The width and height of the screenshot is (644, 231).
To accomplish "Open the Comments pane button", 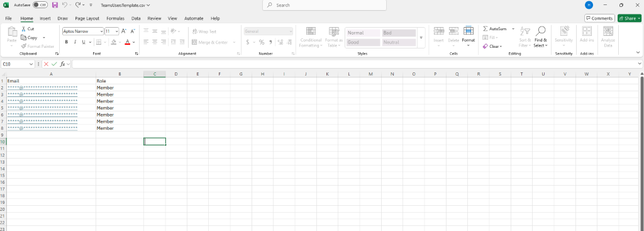I will pyautogui.click(x=599, y=18).
